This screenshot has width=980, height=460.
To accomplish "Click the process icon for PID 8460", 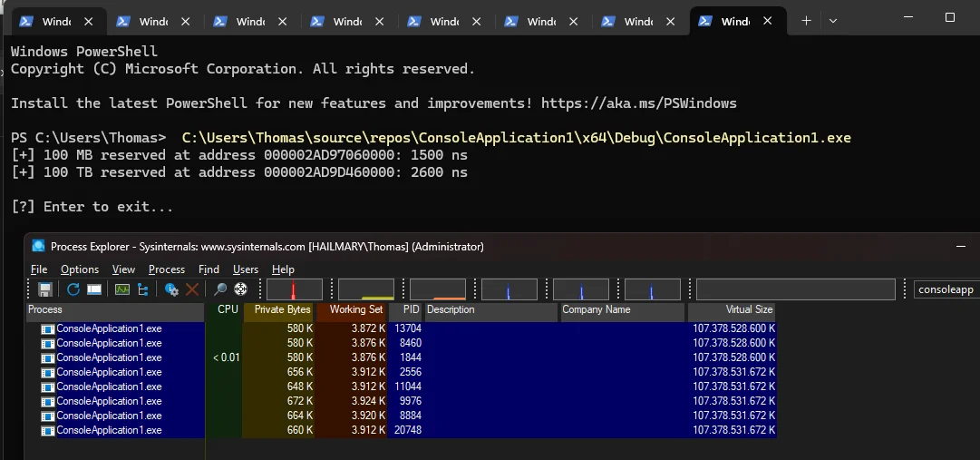I will pyautogui.click(x=47, y=343).
